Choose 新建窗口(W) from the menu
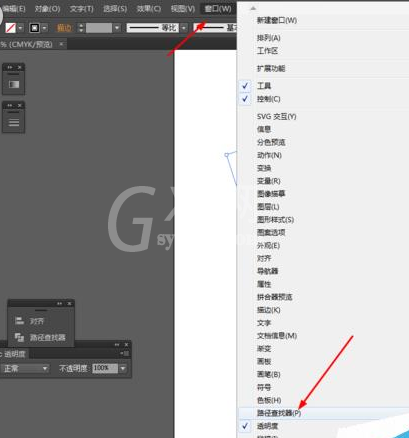Screen dimensions: 409x438 (x=323, y=20)
